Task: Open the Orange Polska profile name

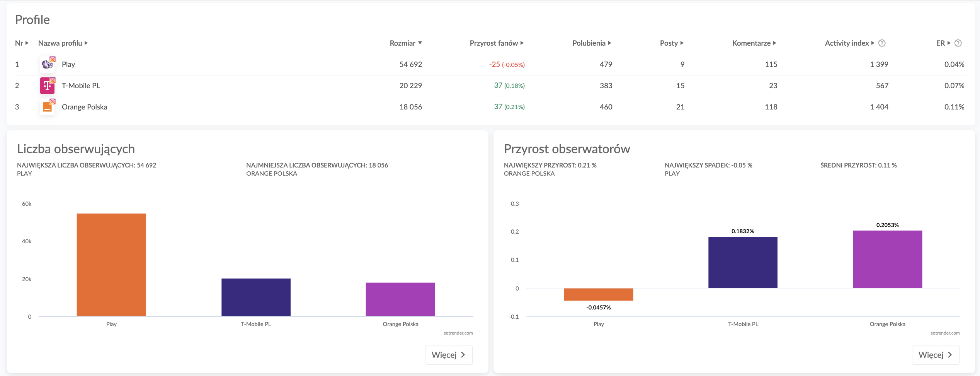Action: [84, 107]
